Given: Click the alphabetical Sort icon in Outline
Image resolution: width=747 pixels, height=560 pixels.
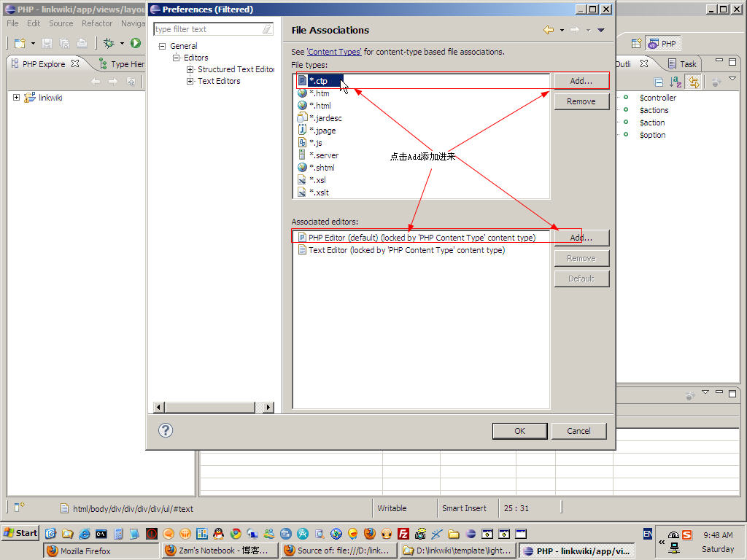Looking at the screenshot, I should tap(675, 82).
